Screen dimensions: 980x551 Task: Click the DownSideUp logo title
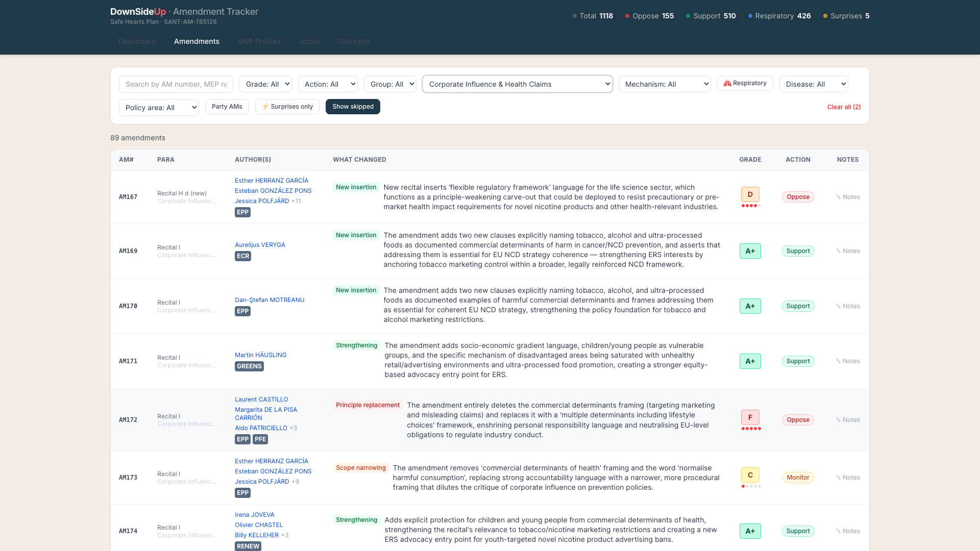[x=138, y=12]
